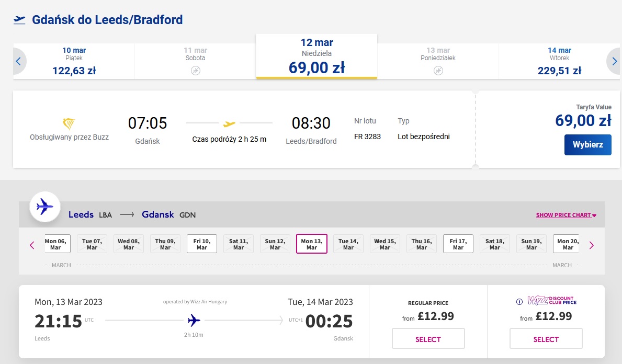Click the Ryanair harp logo by Buzz

(x=69, y=124)
